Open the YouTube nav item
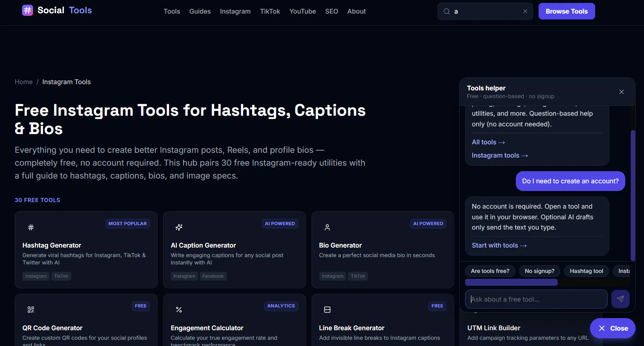644x346 pixels. (x=303, y=11)
